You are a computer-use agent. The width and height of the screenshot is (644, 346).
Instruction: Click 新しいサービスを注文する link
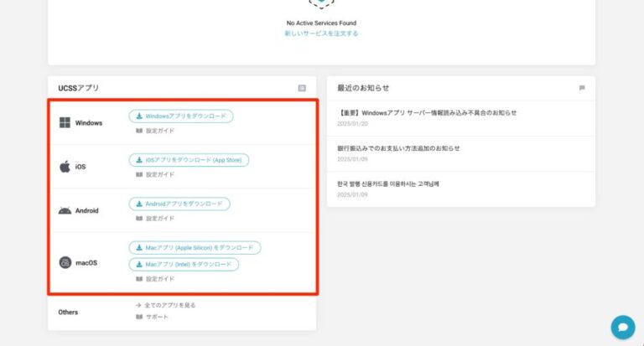click(321, 34)
